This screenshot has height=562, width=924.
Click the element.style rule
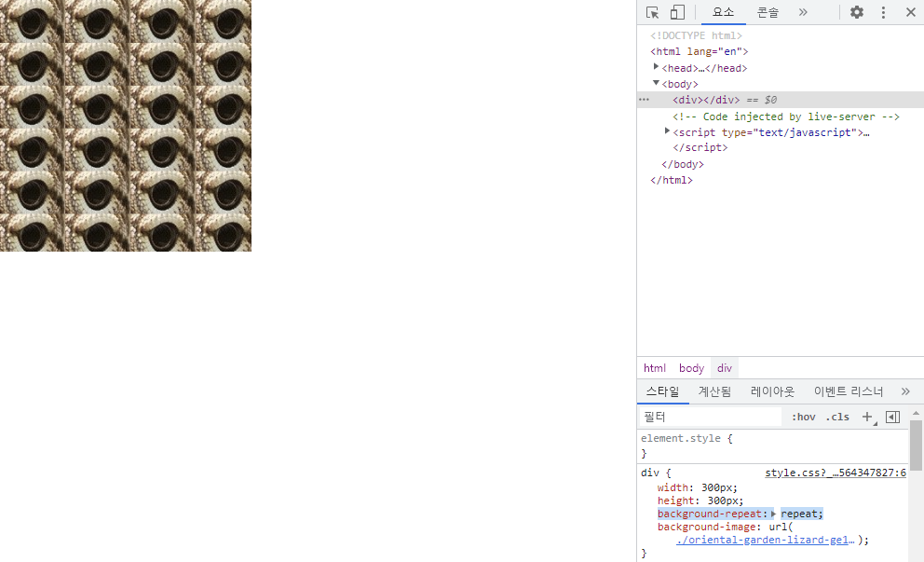(681, 438)
